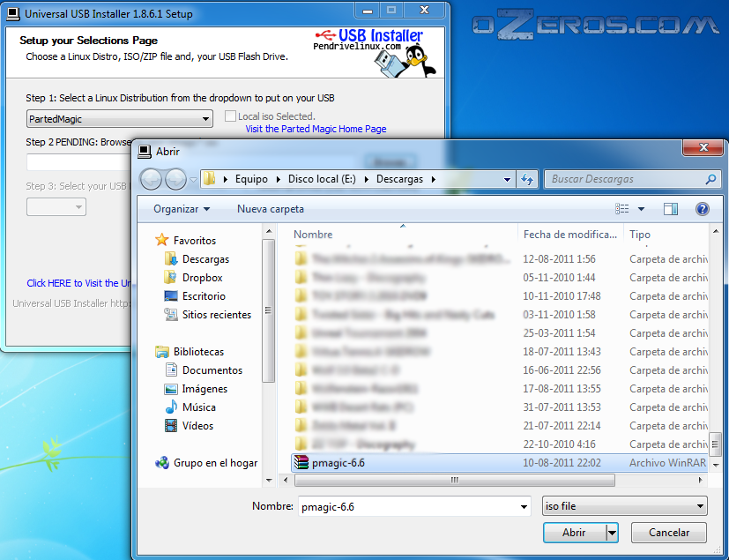Screen dimensions: 729x560
Task: Click the Abrir button to open file
Action: [x=575, y=533]
